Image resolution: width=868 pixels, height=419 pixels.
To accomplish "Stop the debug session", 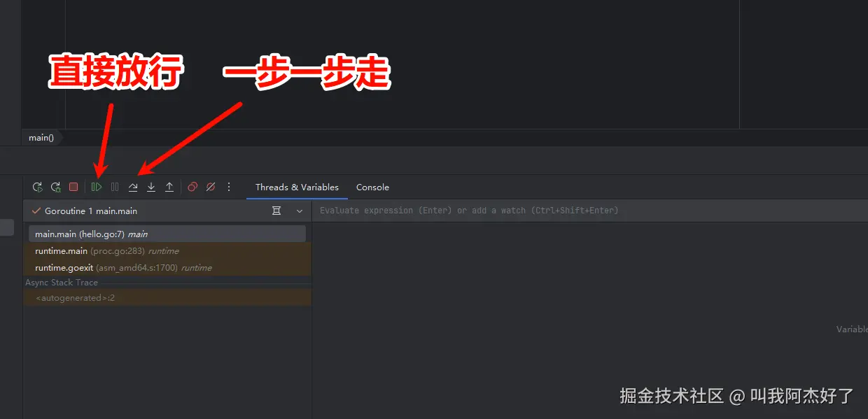I will pyautogui.click(x=73, y=187).
